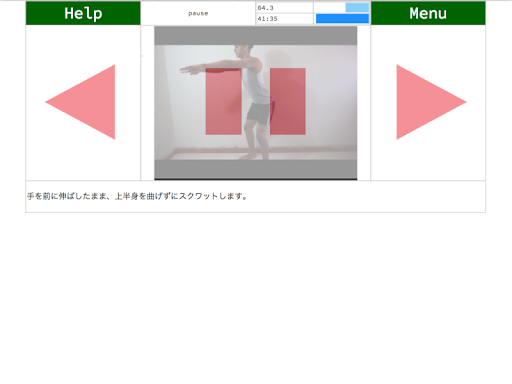Click the Japanese squat instruction text
512x384 pixels.
[x=137, y=196]
